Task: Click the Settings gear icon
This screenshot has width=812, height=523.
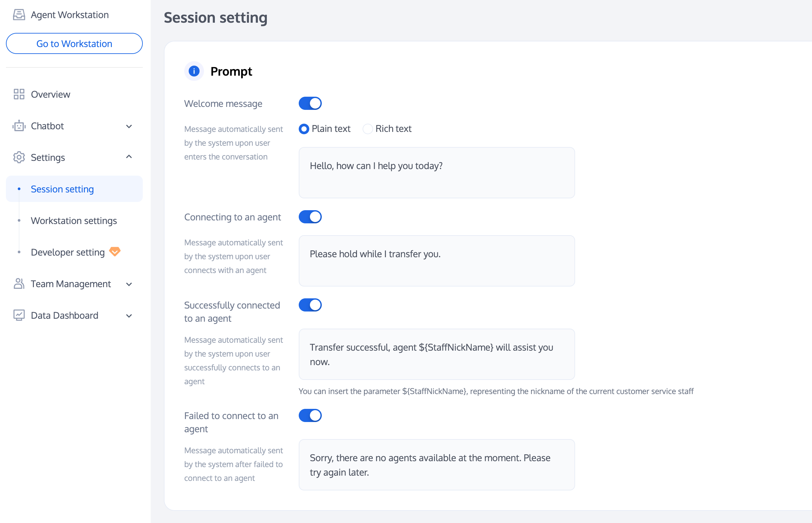Action: click(x=19, y=157)
